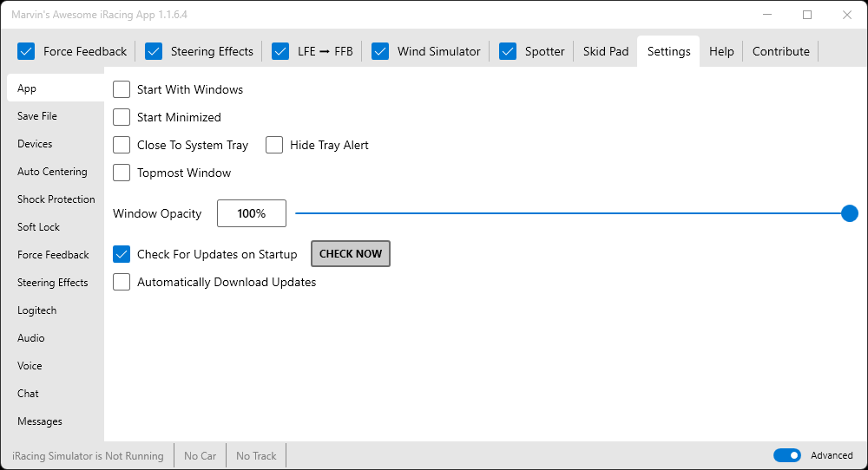Screen dimensions: 868x470
Task: Click the Window Opacity percentage field
Action: pyautogui.click(x=252, y=213)
